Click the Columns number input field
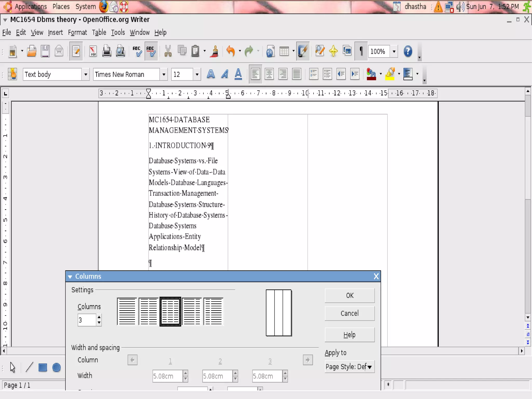Image resolution: width=532 pixels, height=399 pixels. click(x=87, y=320)
